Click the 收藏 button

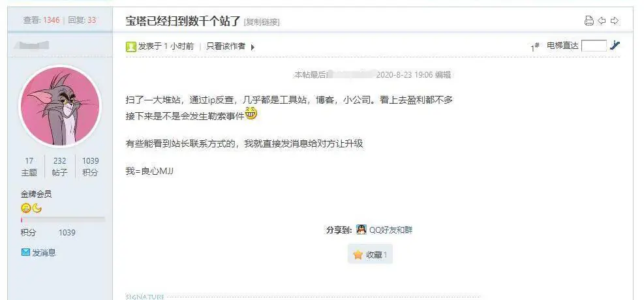tap(370, 255)
